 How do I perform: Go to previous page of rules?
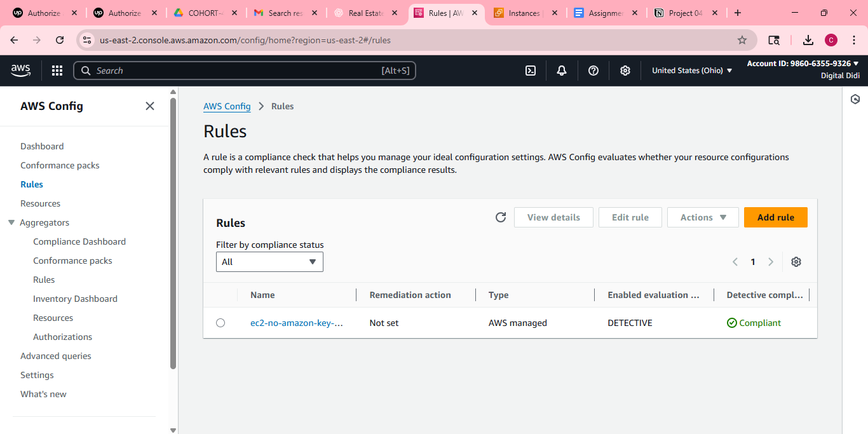click(735, 262)
